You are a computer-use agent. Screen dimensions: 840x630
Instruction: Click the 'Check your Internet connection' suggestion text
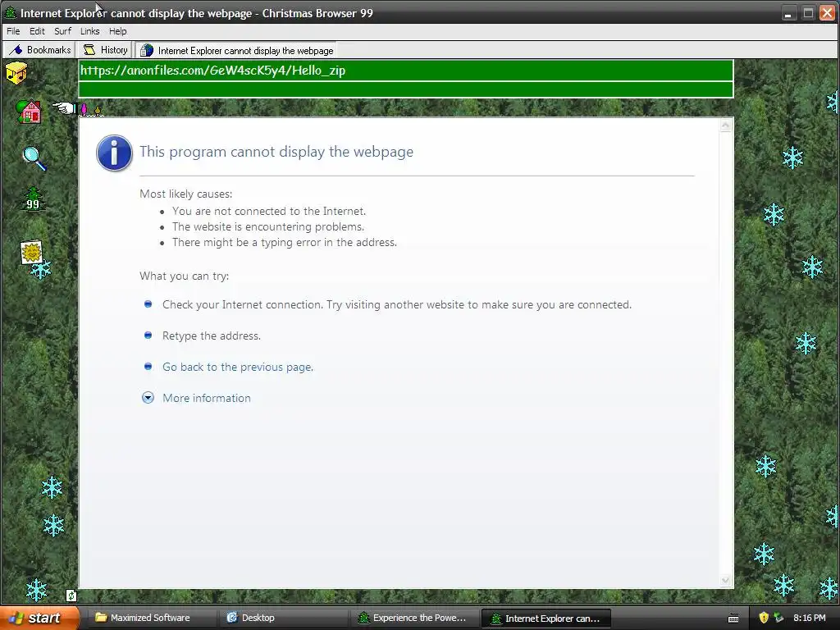click(397, 305)
